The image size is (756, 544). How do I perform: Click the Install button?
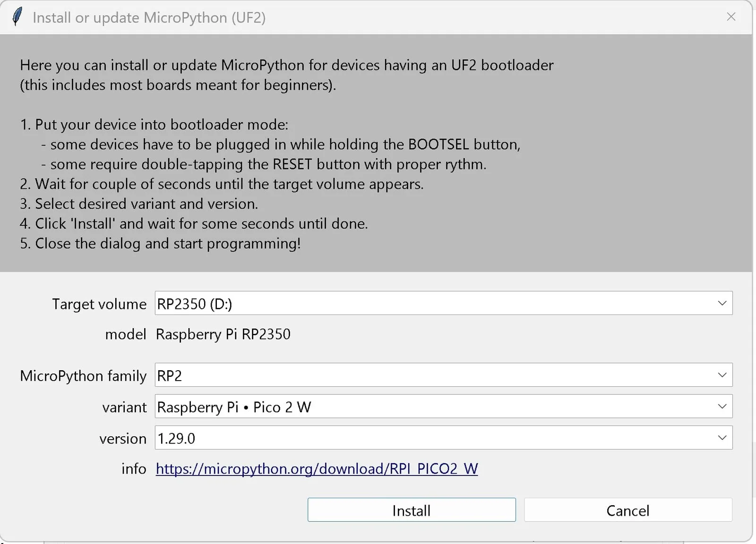coord(412,510)
